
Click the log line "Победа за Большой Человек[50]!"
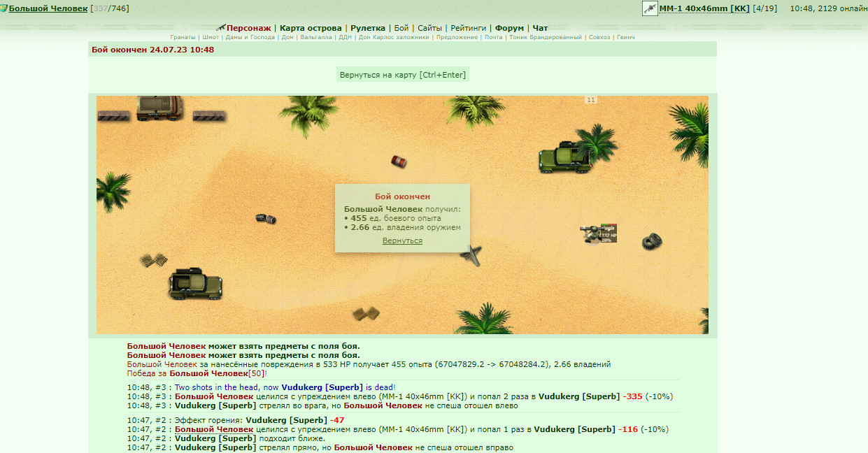point(197,373)
